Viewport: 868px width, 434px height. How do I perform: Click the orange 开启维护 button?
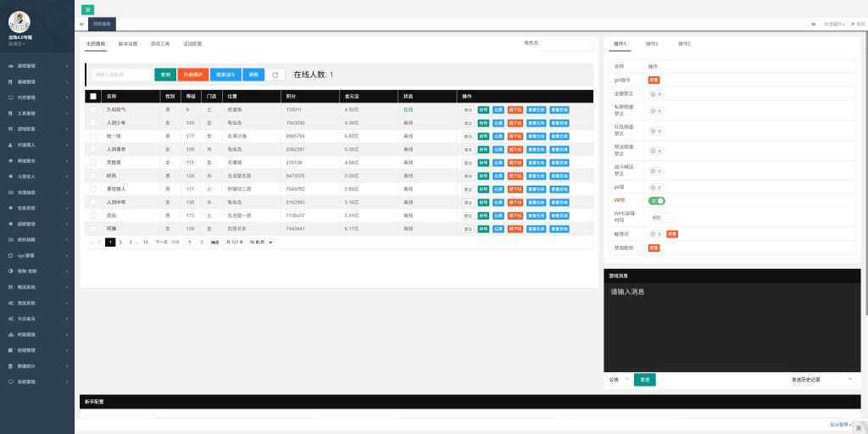192,75
